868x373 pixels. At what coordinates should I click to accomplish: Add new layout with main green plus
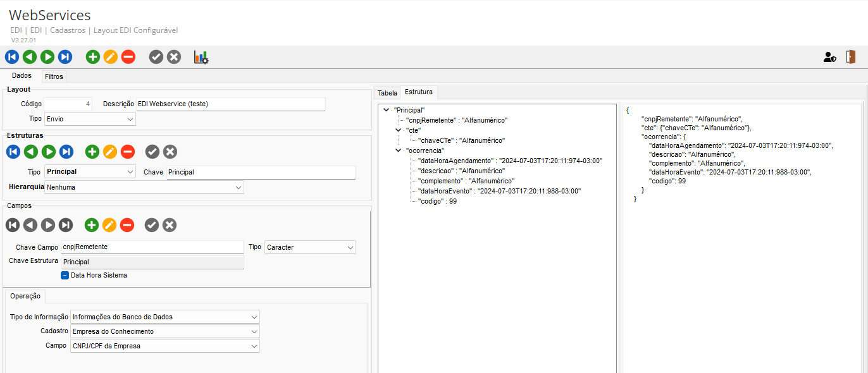coord(93,57)
